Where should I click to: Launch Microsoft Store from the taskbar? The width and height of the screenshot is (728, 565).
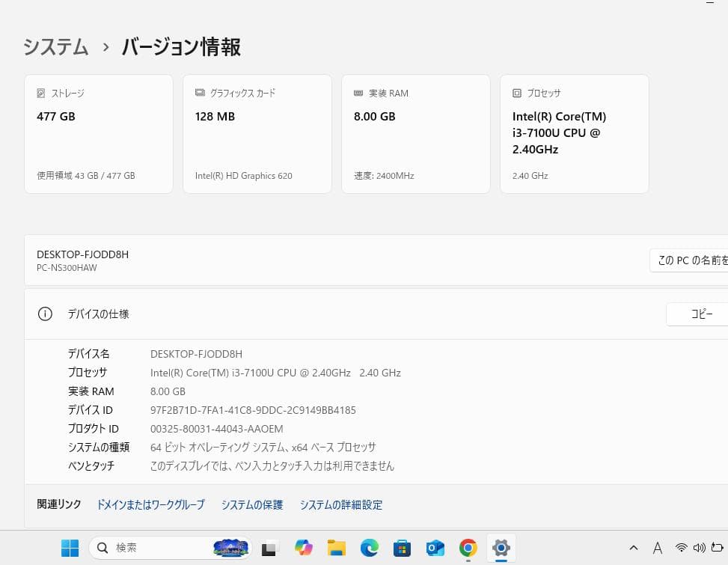(402, 548)
